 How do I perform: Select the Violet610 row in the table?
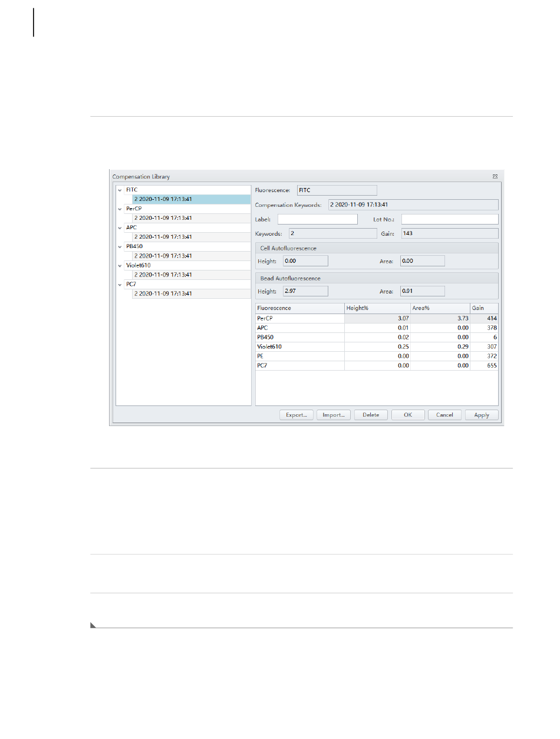pyautogui.click(x=377, y=347)
